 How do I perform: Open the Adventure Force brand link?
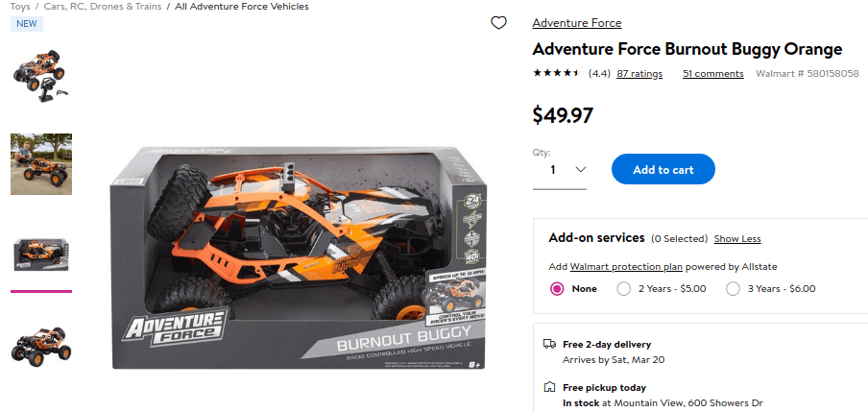(x=577, y=23)
